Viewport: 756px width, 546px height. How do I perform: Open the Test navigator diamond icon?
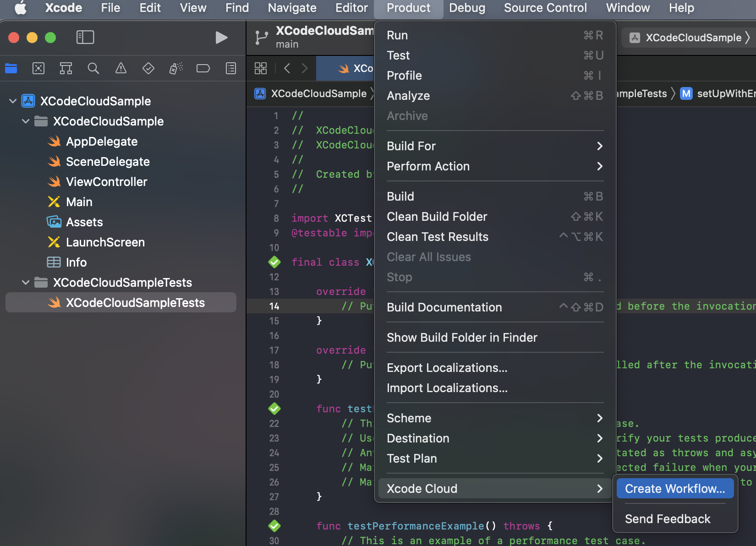148,69
